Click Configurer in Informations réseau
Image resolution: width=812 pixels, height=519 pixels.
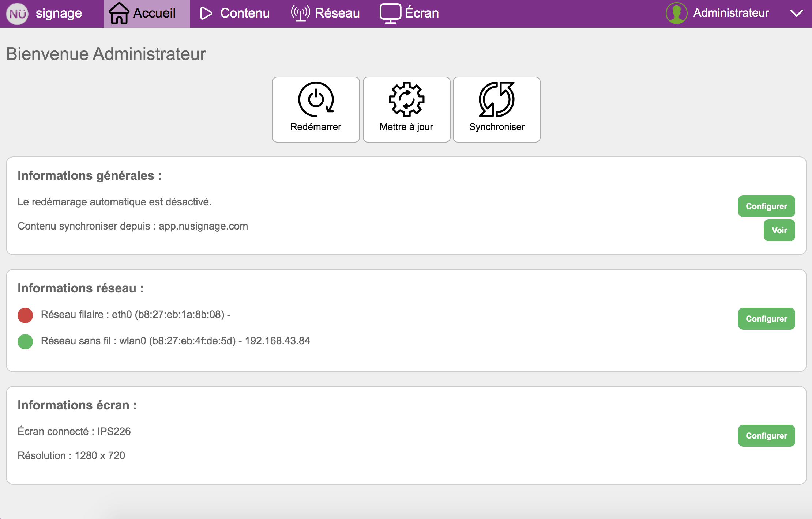tap(766, 319)
